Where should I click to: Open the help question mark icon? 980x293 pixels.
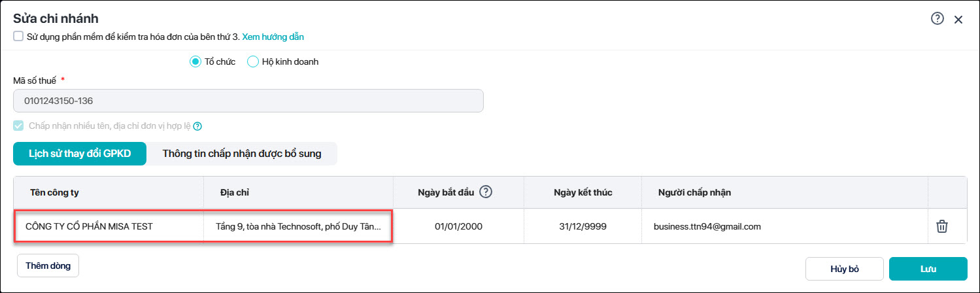937,19
